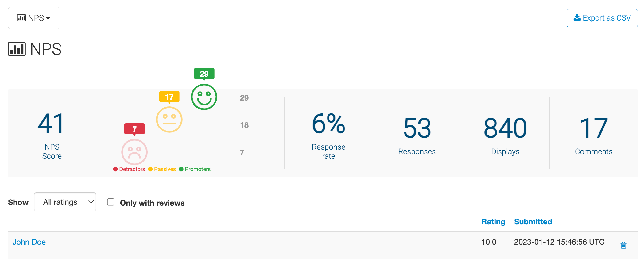The height and width of the screenshot is (263, 644).
Task: Export the results as CSV
Action: 602,18
